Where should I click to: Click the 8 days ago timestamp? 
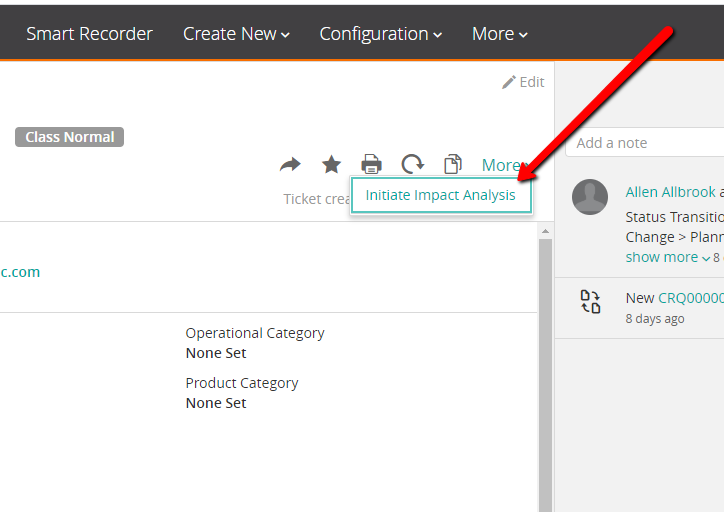click(655, 319)
